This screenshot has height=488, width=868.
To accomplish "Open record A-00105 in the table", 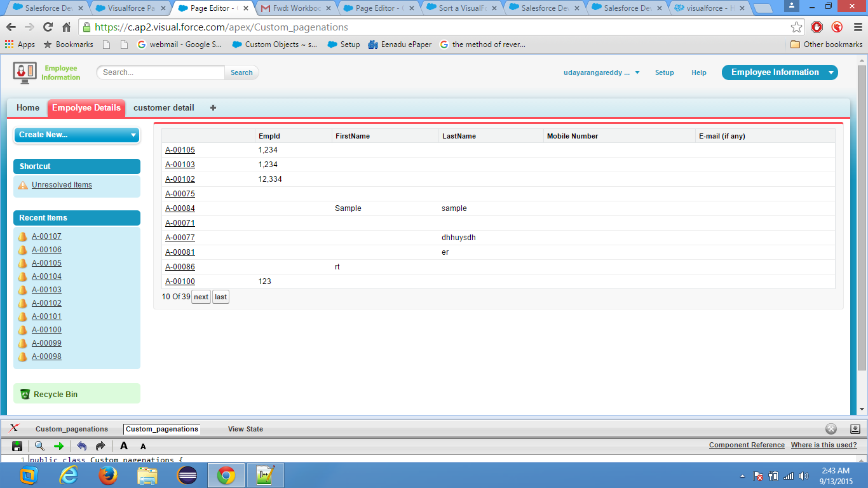I will pyautogui.click(x=180, y=150).
